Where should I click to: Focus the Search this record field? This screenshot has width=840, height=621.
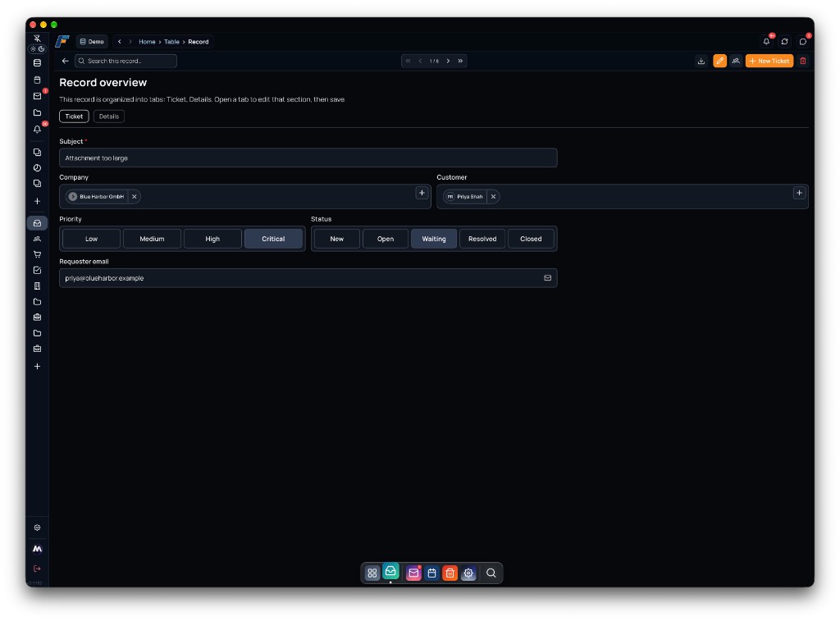(x=126, y=61)
